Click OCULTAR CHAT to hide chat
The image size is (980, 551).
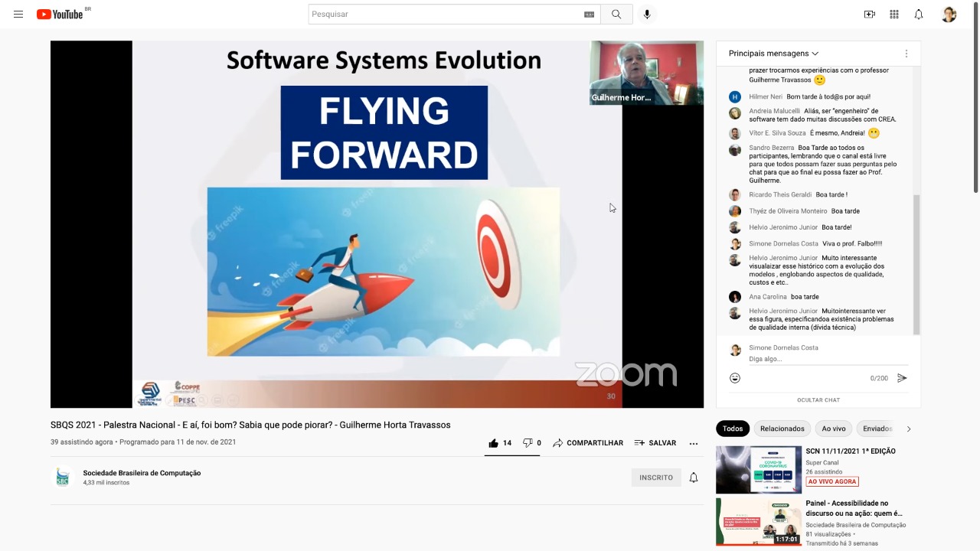[x=818, y=400]
